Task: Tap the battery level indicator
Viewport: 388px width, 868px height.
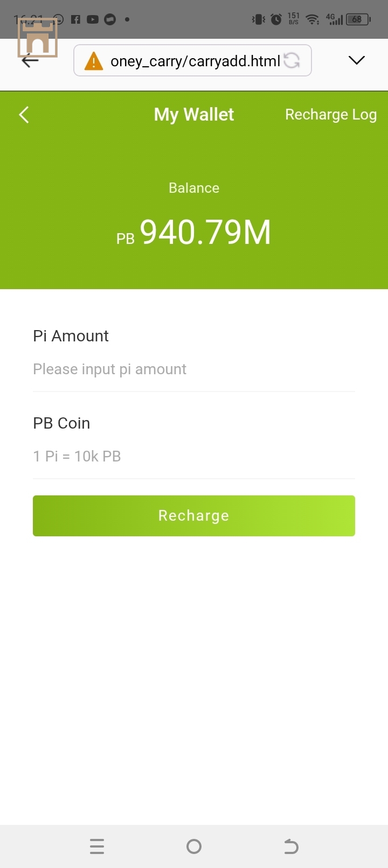Action: click(x=358, y=19)
